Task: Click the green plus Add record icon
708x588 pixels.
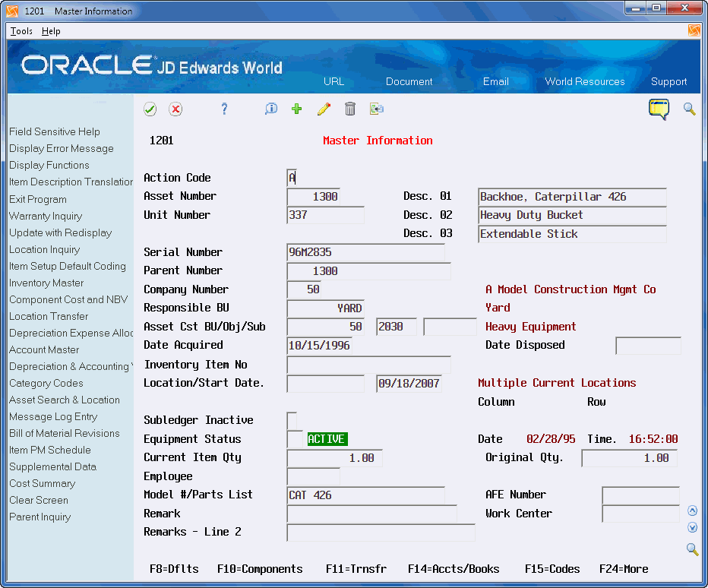Action: (x=297, y=109)
